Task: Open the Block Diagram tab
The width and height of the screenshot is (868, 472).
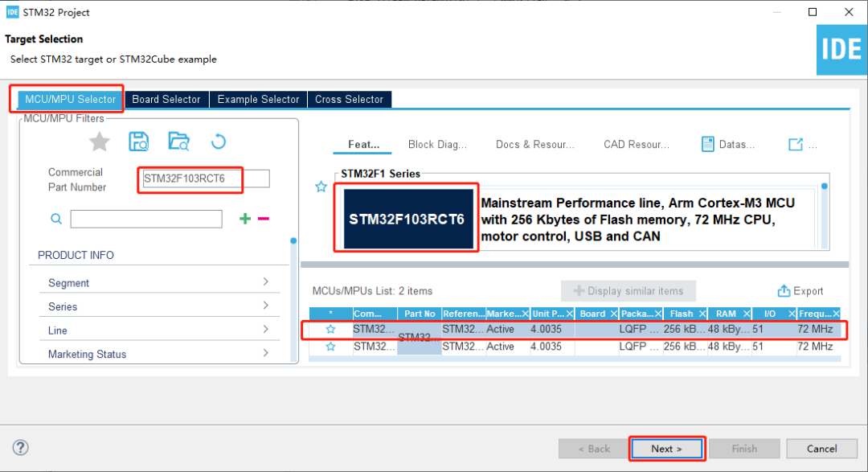Action: point(437,145)
